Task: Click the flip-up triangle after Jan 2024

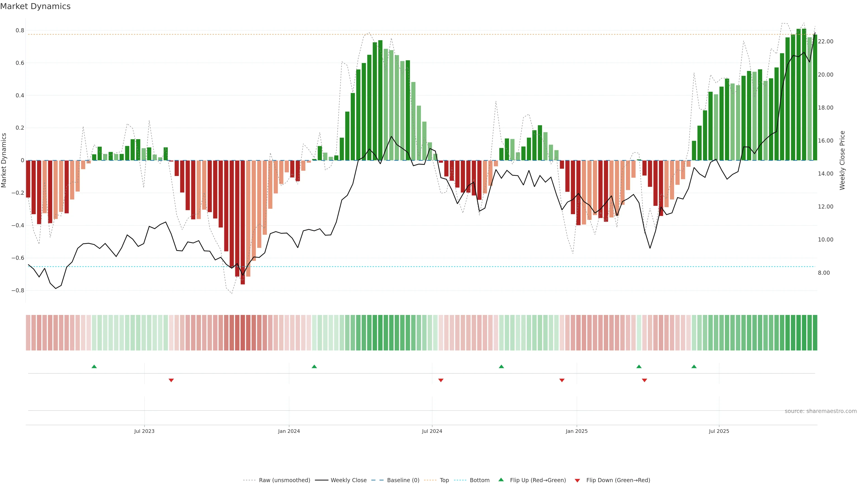Action: click(x=314, y=366)
